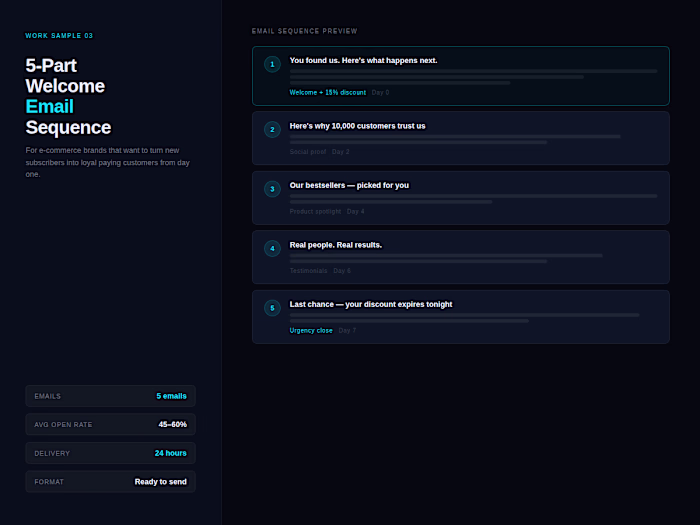Image resolution: width=700 pixels, height=525 pixels.
Task: Click 'Product spotlight' tag
Action: coord(315,211)
